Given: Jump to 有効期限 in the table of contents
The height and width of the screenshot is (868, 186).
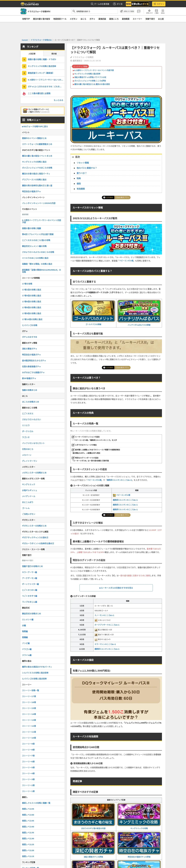Looking at the screenshot, I should pyautogui.click(x=81, y=189).
